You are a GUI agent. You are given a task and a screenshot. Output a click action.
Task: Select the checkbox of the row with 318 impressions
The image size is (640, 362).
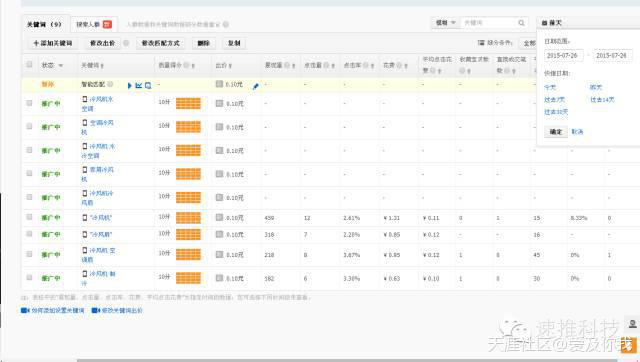tap(29, 234)
